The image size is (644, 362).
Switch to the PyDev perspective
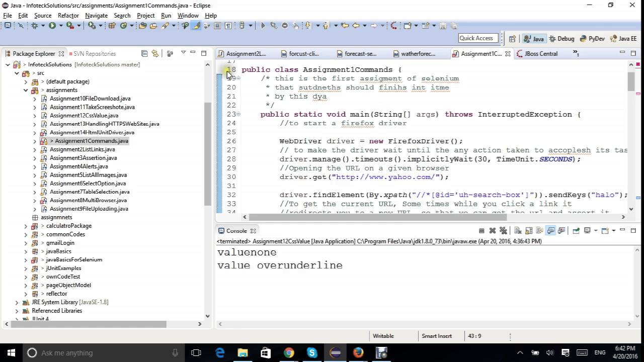coord(592,39)
